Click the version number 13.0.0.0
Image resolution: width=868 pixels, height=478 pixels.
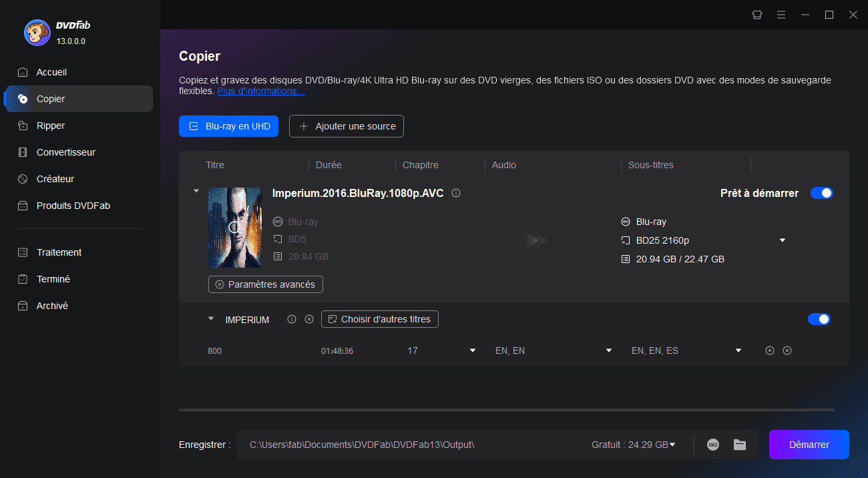pos(71,41)
